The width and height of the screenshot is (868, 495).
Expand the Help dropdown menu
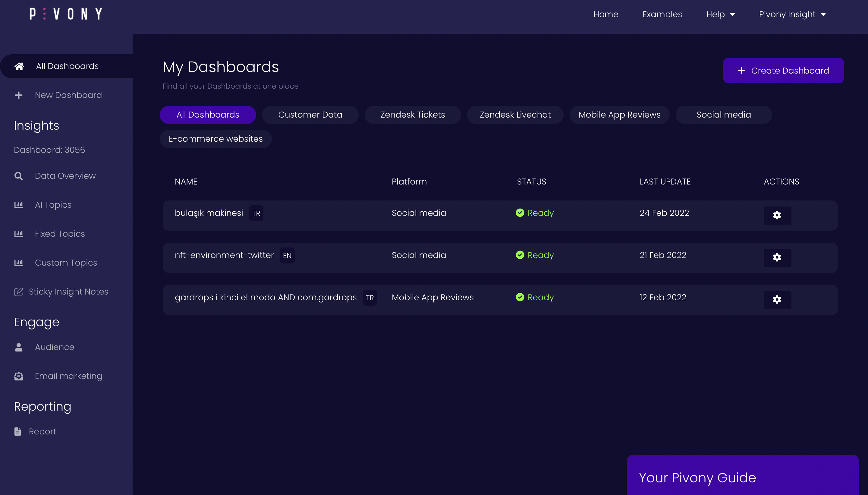(721, 14)
